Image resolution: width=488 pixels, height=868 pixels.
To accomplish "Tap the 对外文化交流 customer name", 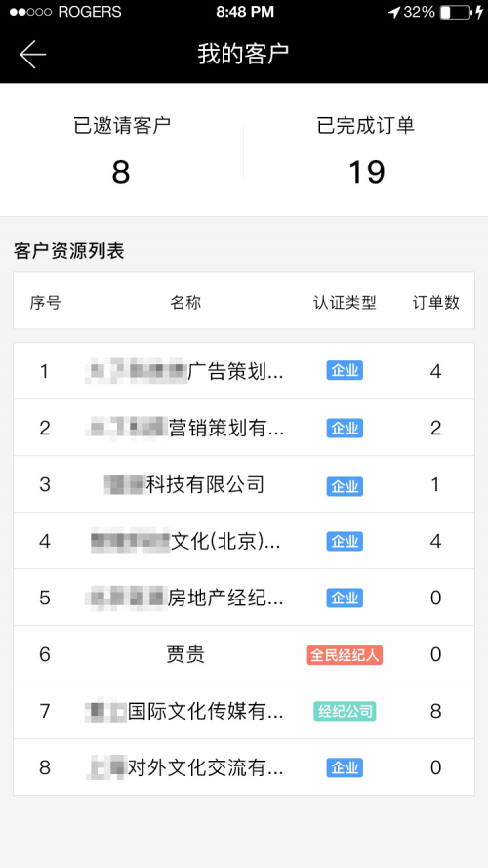I will (x=185, y=768).
